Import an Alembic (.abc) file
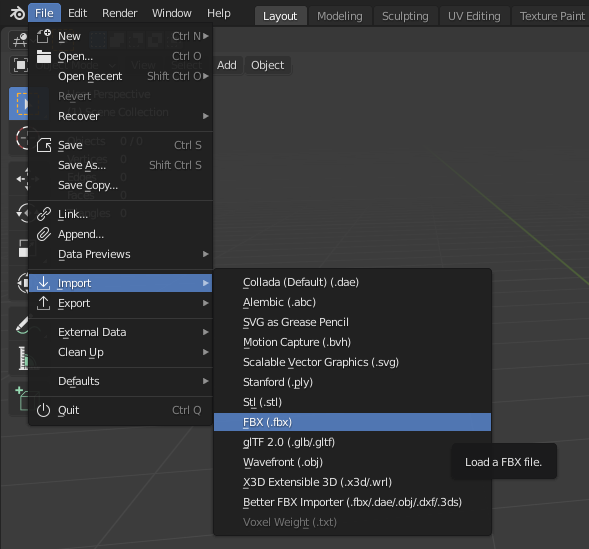This screenshot has height=549, width=589. coord(352,302)
